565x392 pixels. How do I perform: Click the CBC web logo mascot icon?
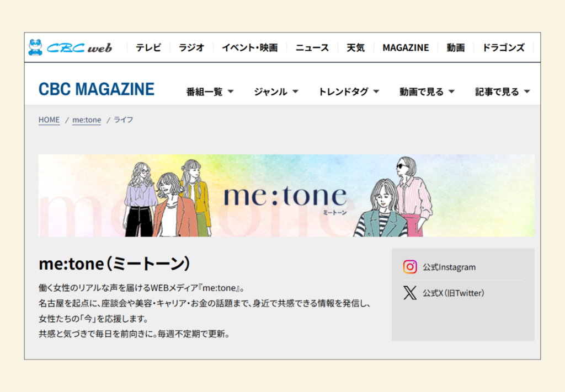click(35, 47)
